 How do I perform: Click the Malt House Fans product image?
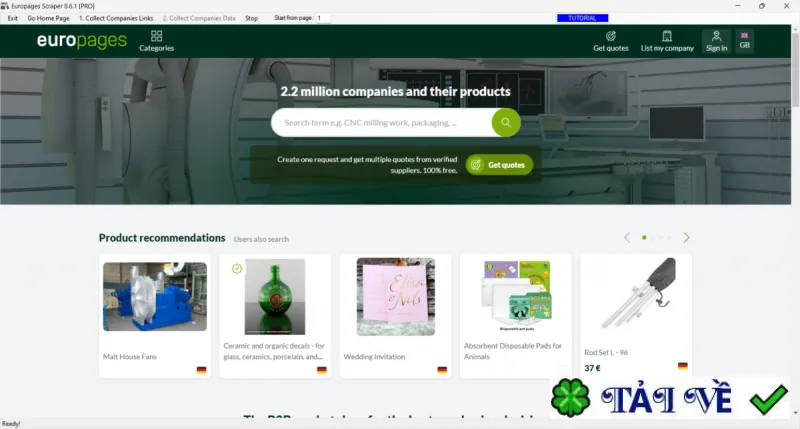point(155,296)
